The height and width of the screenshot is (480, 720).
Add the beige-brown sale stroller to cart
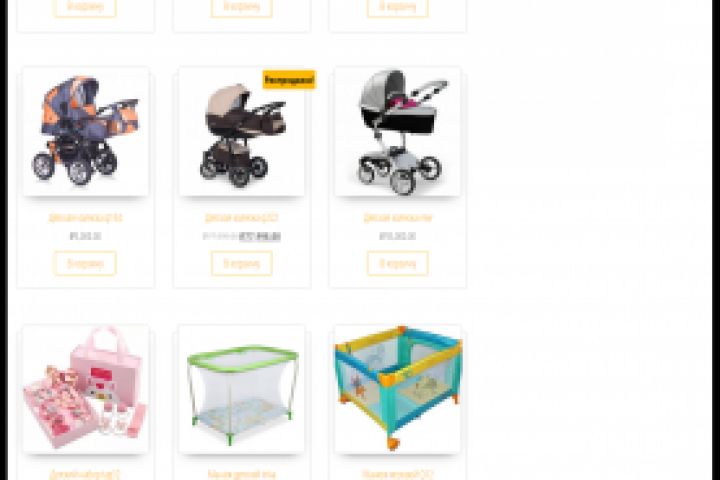[242, 264]
